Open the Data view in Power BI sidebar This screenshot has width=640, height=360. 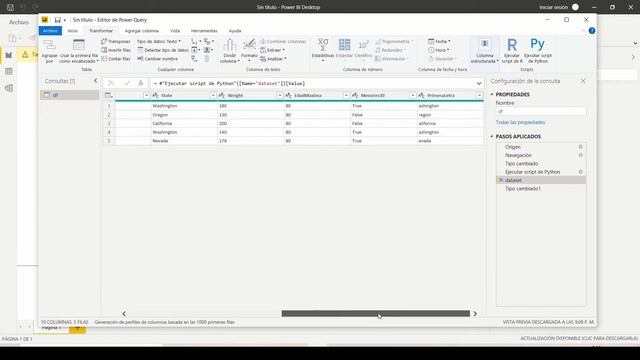[9, 72]
